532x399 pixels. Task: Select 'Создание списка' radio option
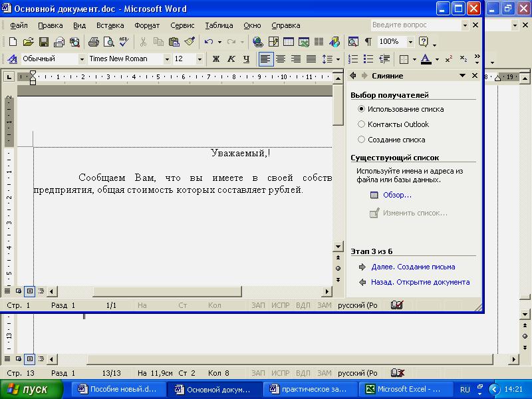pos(361,140)
